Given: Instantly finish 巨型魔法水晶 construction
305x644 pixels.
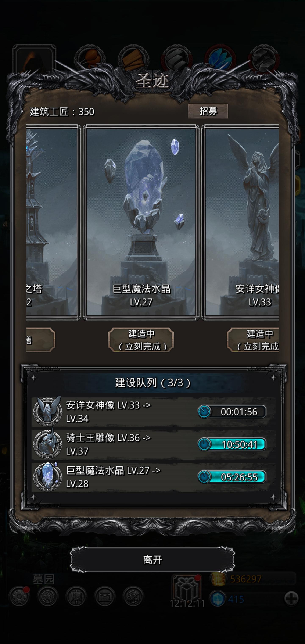Looking at the screenshot, I should click(141, 340).
